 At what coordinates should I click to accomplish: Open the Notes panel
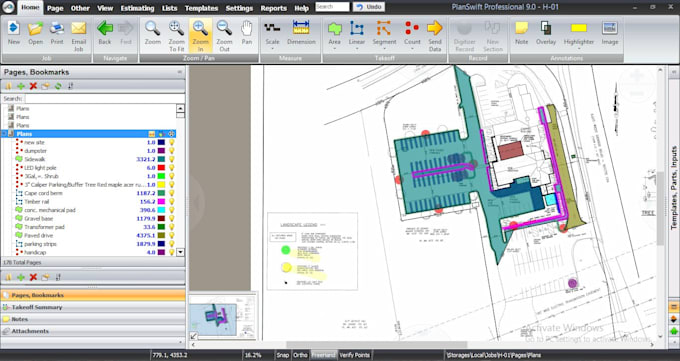[x=93, y=319]
